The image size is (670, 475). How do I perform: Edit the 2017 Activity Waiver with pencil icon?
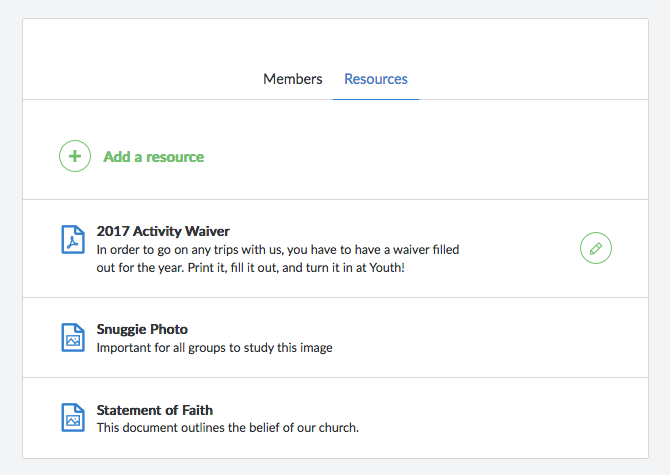[596, 248]
